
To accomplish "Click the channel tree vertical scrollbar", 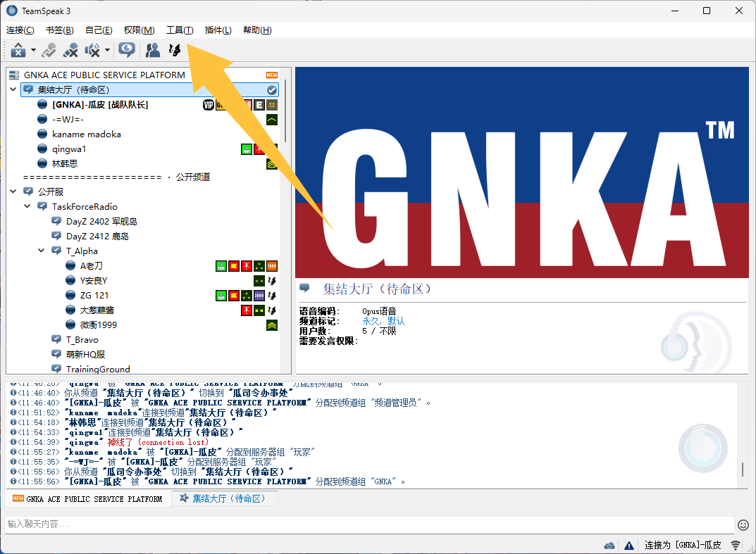I will tap(285, 111).
